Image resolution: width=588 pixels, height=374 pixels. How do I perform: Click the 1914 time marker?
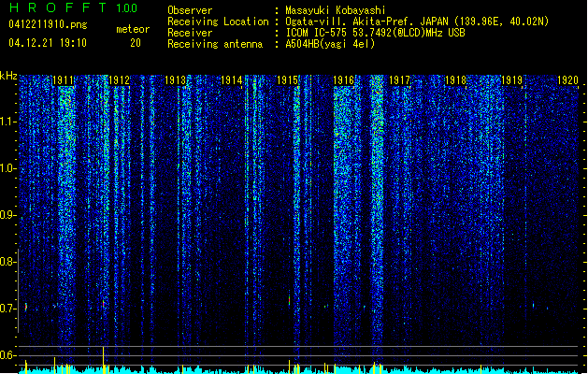tap(232, 80)
